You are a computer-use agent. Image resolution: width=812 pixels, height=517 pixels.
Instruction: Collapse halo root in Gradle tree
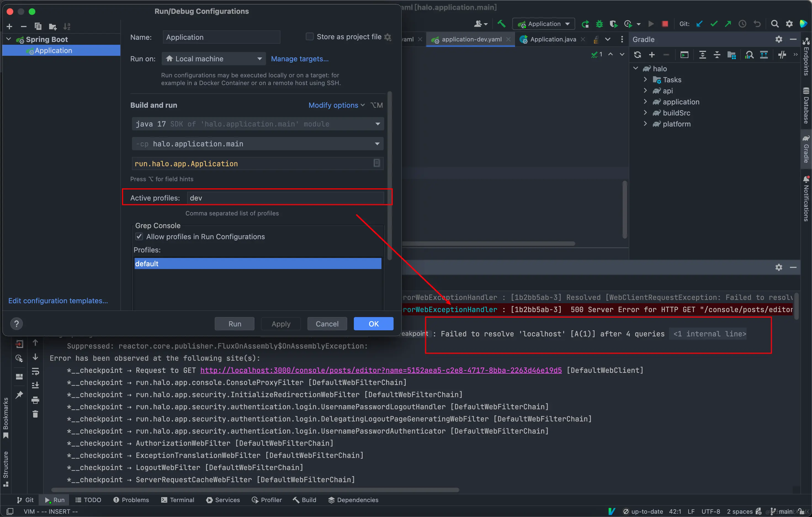point(636,68)
